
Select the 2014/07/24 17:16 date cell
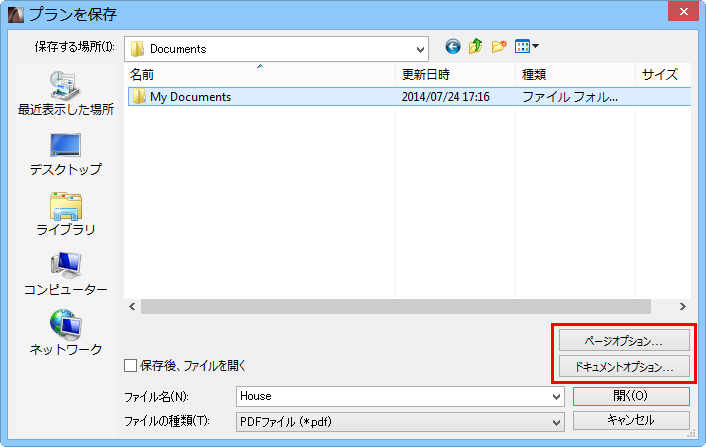click(445, 97)
